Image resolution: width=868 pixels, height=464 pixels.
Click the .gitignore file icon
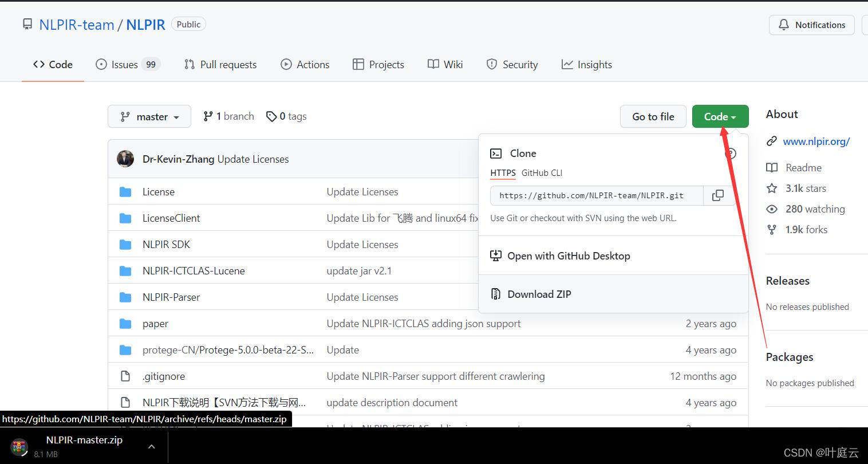tap(125, 376)
